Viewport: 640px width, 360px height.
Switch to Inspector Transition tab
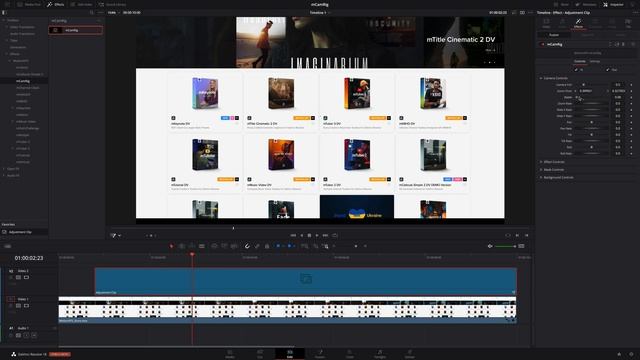point(595,23)
